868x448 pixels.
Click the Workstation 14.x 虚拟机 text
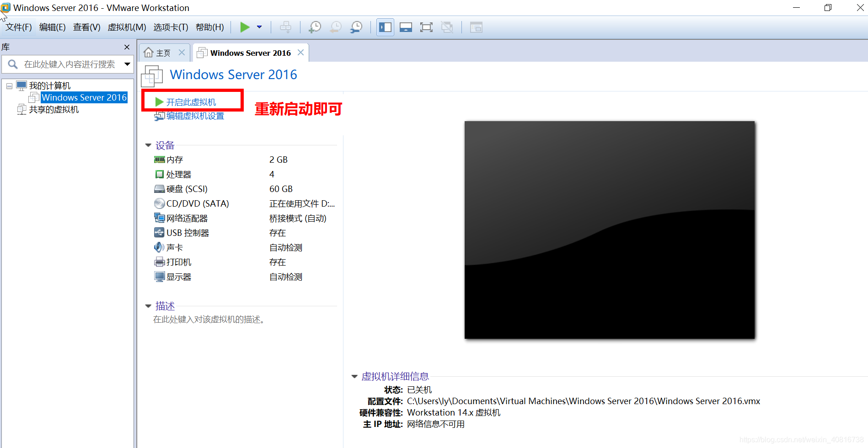[454, 413]
